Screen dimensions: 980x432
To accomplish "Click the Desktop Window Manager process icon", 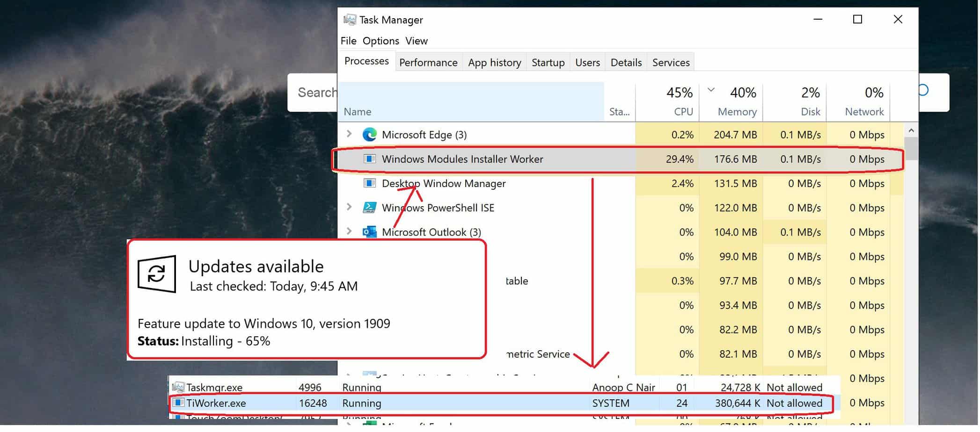I will (370, 183).
